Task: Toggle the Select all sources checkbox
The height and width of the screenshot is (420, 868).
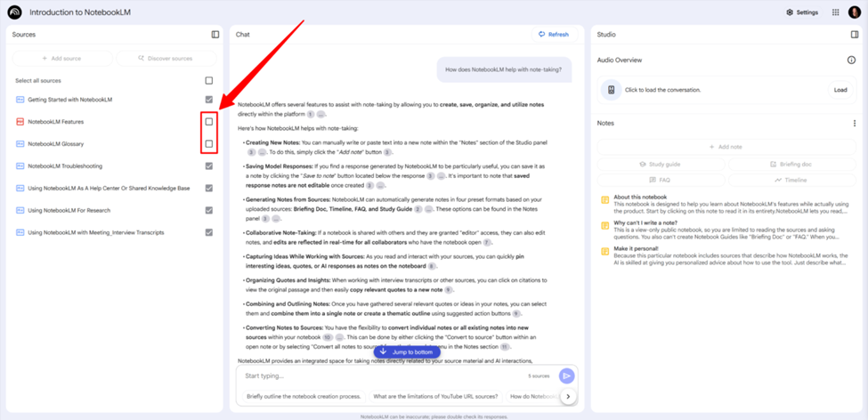Action: (x=209, y=81)
